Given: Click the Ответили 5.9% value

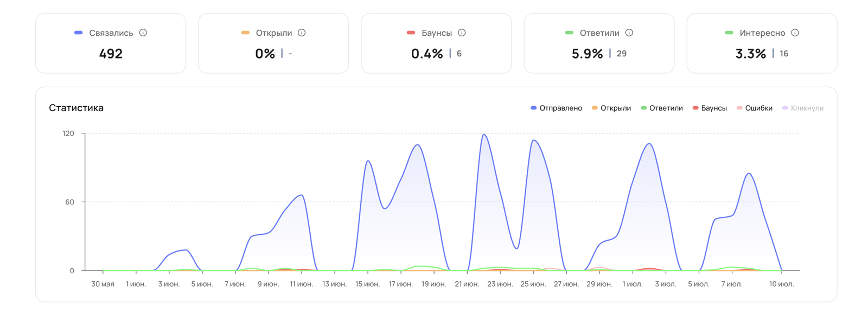Looking at the screenshot, I should click(x=587, y=54).
